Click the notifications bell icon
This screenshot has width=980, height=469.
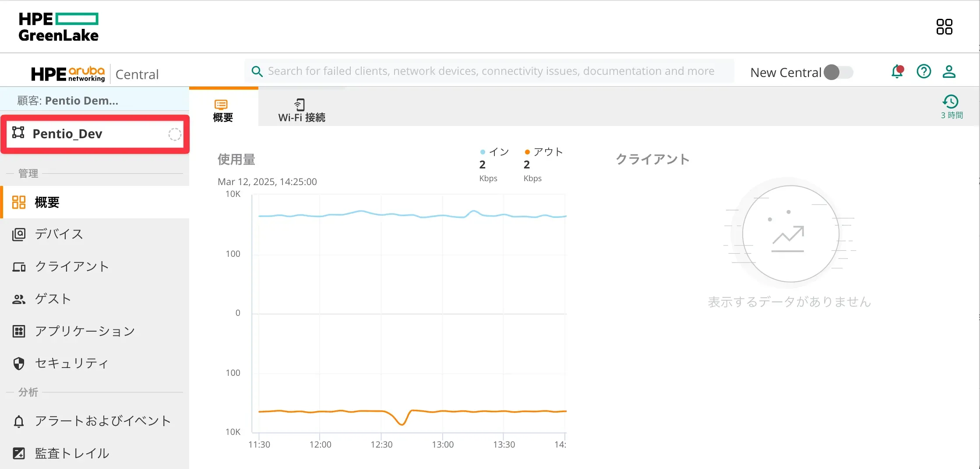(x=897, y=72)
